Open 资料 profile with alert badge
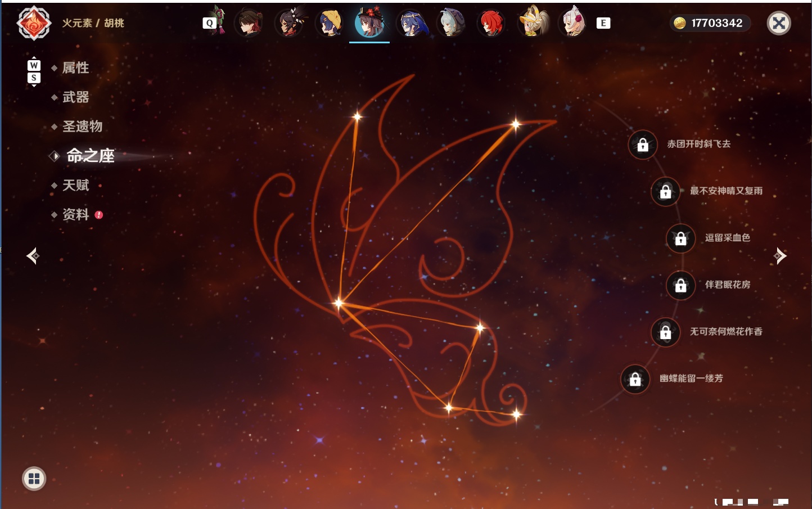 [75, 214]
